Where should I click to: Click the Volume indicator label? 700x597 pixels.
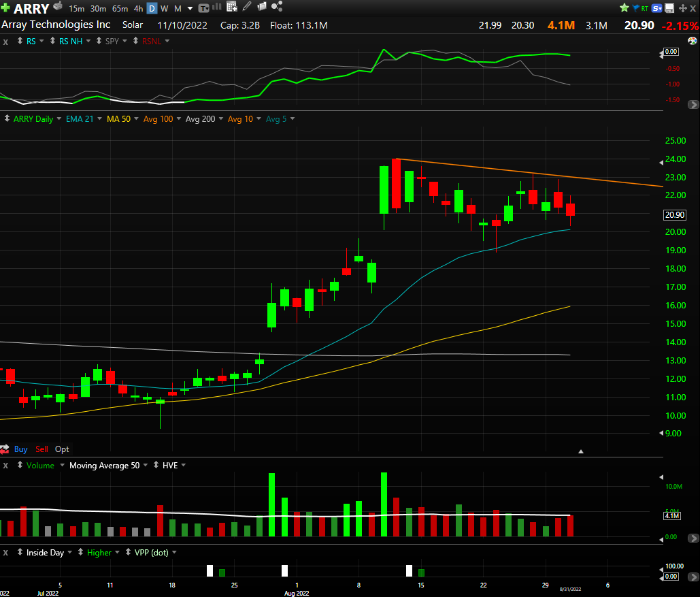[x=40, y=465]
